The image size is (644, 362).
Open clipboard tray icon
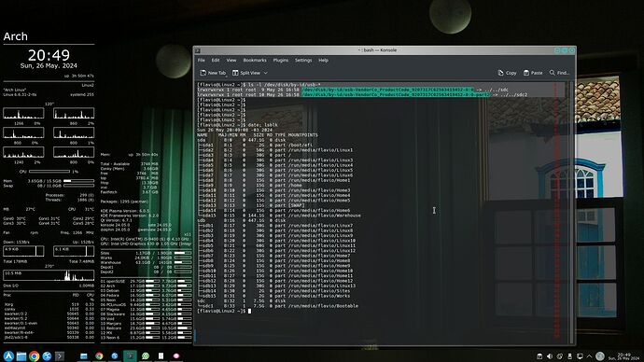(539, 356)
